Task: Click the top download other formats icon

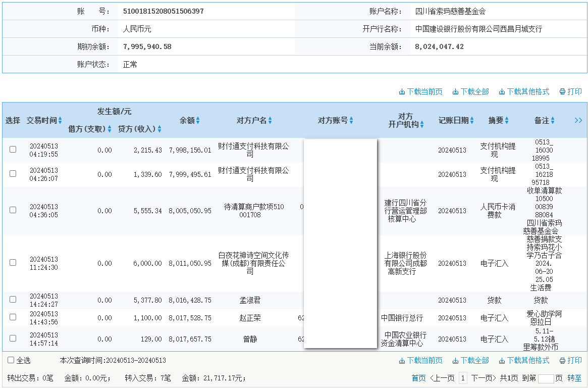Action: (502, 91)
